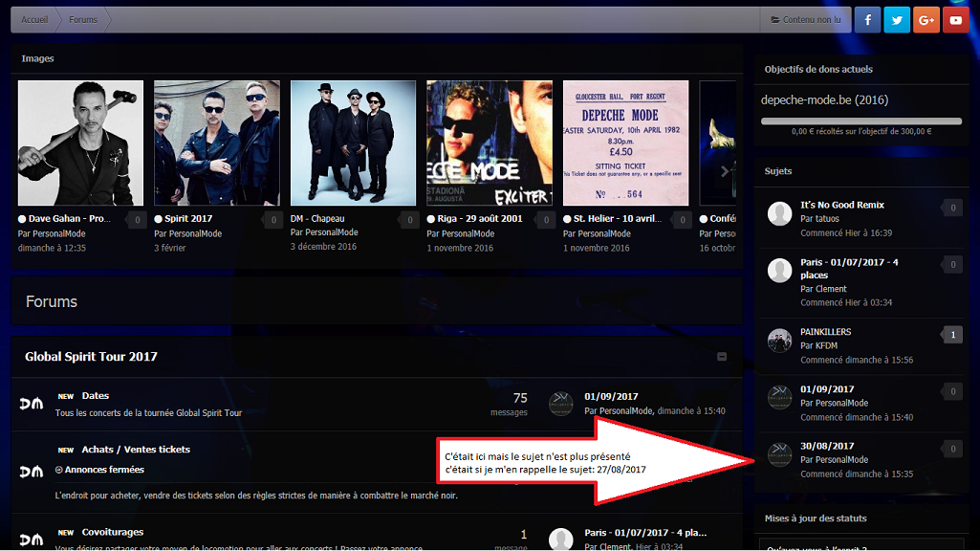Click reply count for sidebar topic 01/09/2017

[x=952, y=391]
